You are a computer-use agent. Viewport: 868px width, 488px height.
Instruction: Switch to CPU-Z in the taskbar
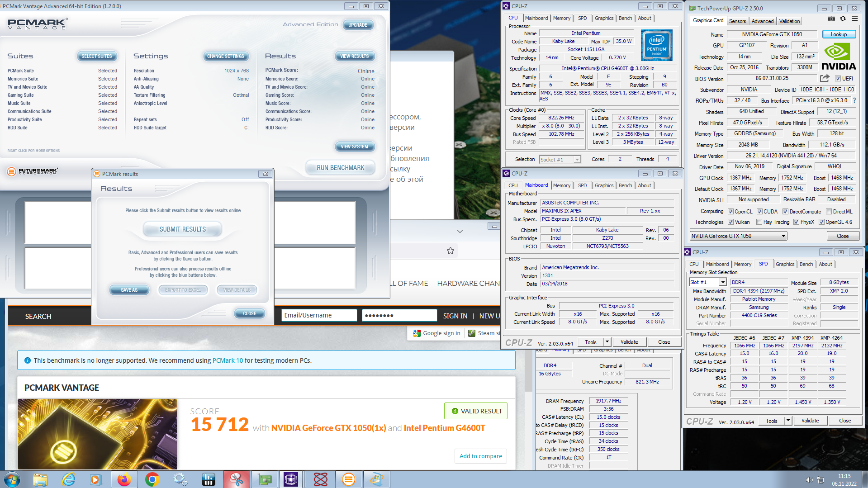tap(291, 479)
